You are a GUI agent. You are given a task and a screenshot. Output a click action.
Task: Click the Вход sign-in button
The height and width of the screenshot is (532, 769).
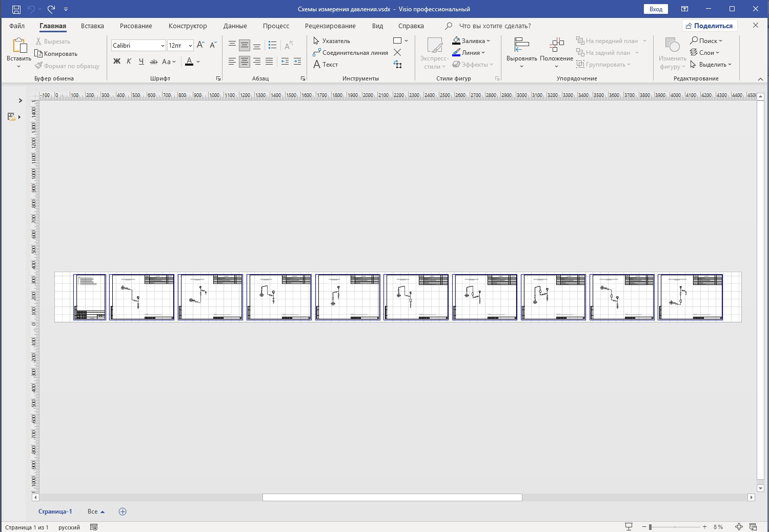[656, 9]
